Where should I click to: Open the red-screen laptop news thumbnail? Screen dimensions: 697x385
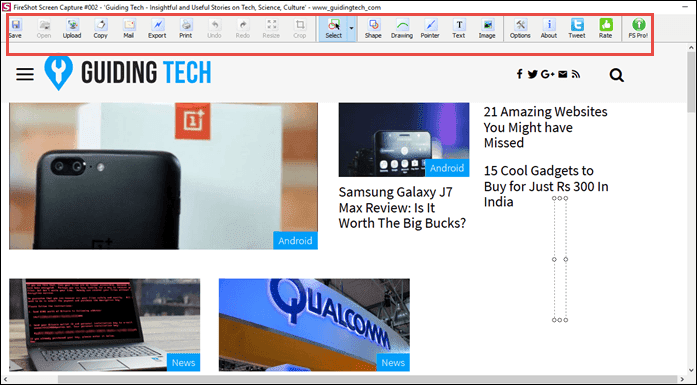pyautogui.click(x=104, y=325)
